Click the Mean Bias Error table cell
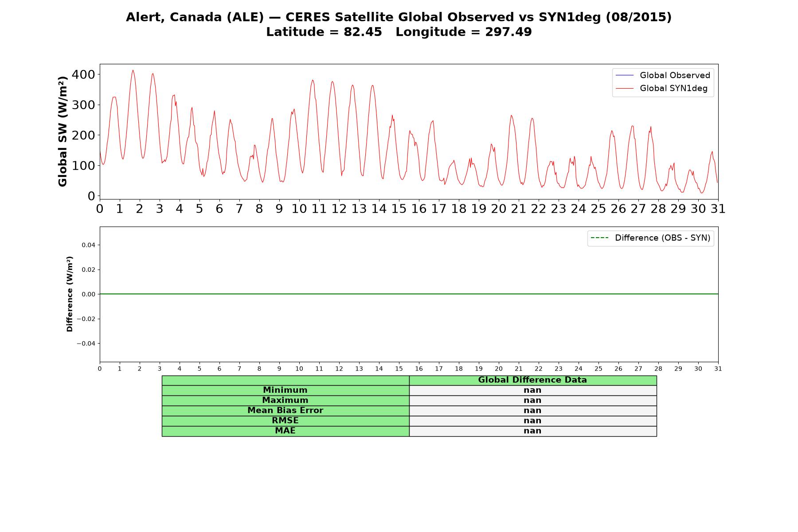Image resolution: width=798 pixels, height=532 pixels. click(x=285, y=411)
